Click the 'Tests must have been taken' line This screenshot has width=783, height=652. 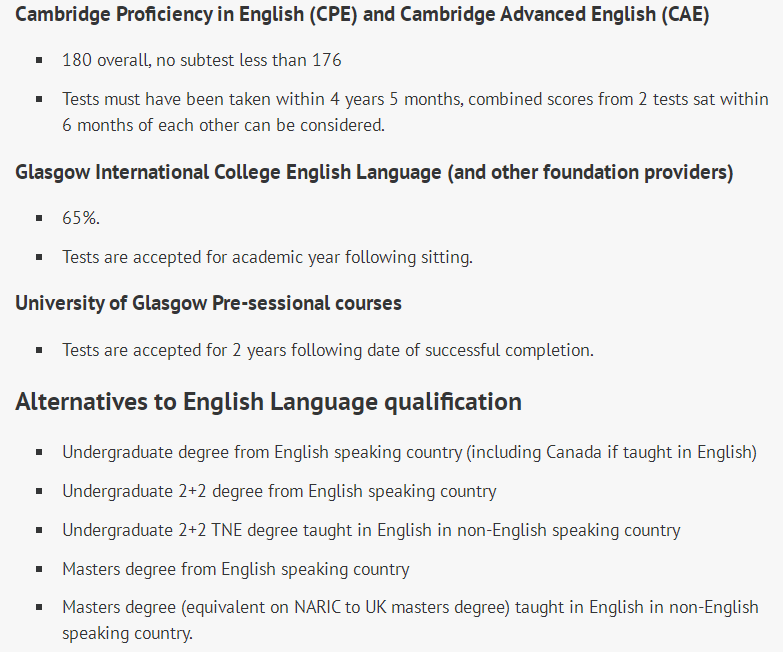[415, 99]
